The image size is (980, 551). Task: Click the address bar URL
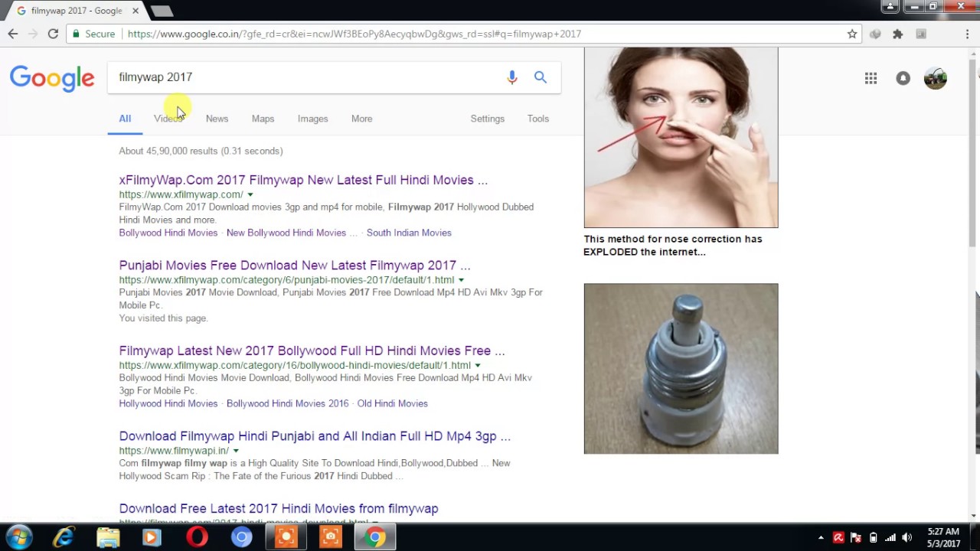coord(354,34)
